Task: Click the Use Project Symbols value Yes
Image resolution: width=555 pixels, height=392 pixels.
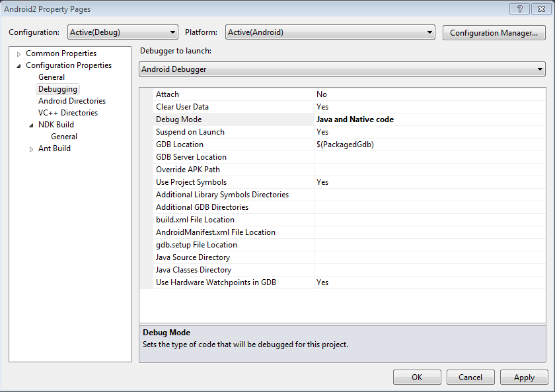Action: [x=322, y=182]
